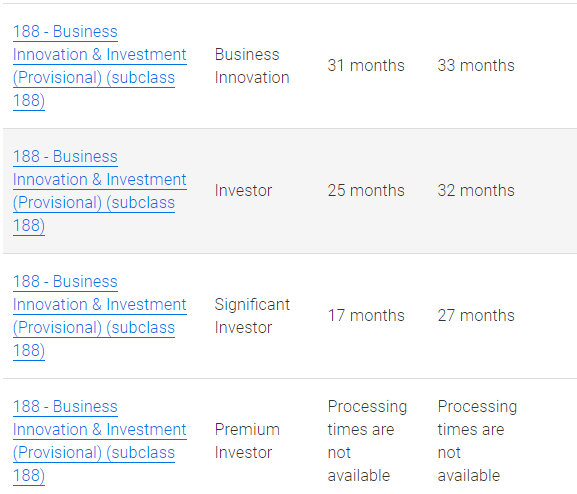Open the subclass 188 link in the Premium Investor row
577x494 pixels.
100,441
